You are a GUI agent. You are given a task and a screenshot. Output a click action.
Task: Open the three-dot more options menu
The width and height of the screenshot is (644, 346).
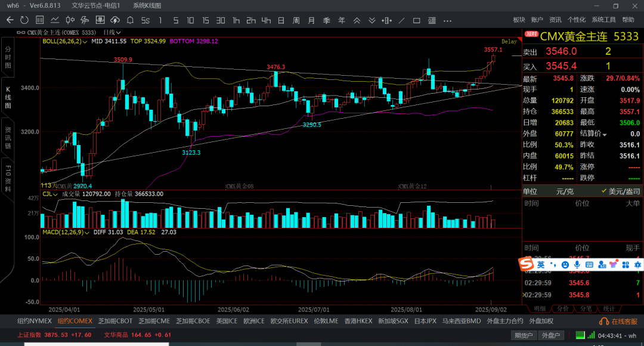(x=447, y=20)
